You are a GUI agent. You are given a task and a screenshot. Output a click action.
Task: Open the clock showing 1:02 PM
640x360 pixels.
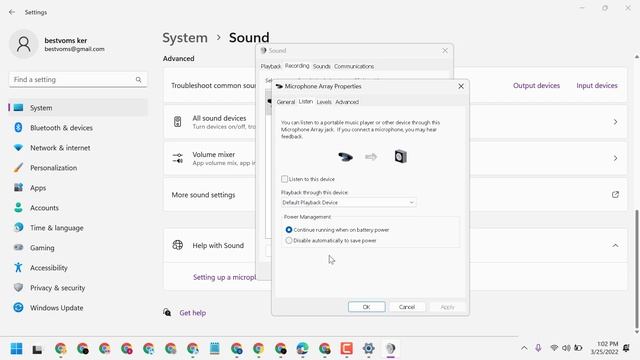pos(604,348)
